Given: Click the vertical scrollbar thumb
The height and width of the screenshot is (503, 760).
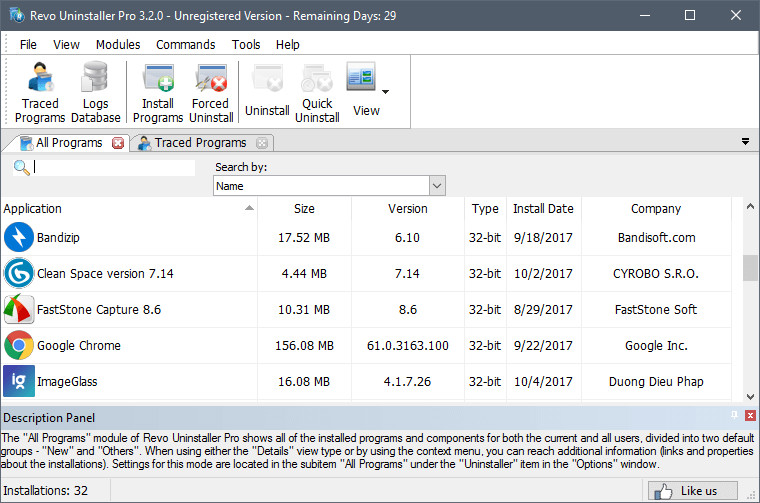Looking at the screenshot, I should [x=750, y=268].
